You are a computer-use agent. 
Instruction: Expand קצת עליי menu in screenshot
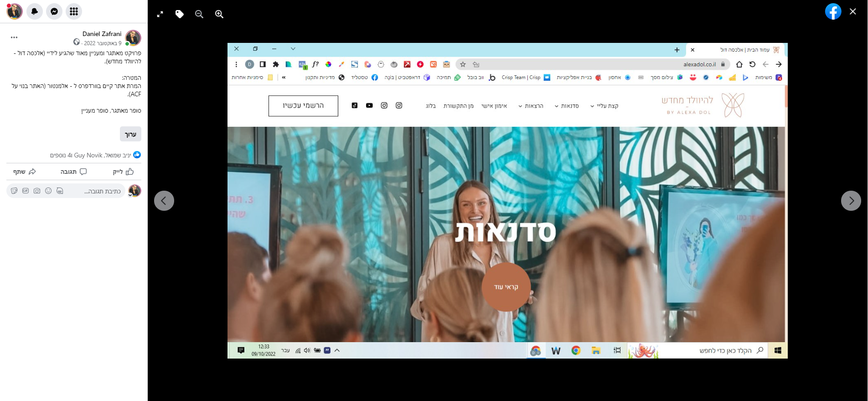point(604,106)
